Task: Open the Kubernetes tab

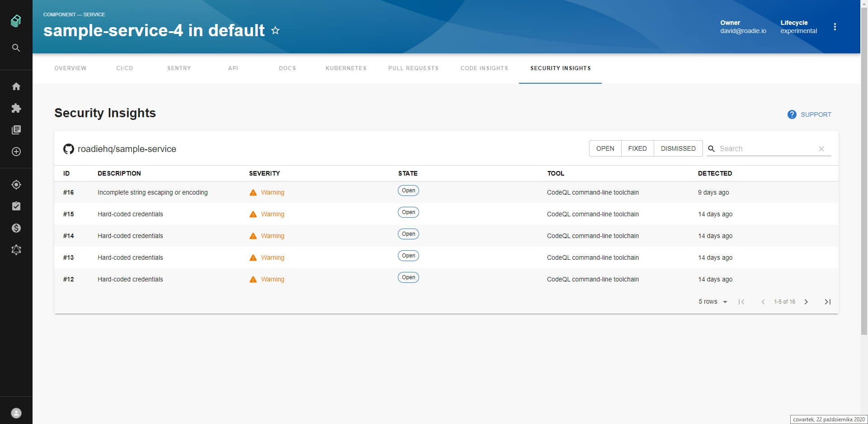Action: 346,68
